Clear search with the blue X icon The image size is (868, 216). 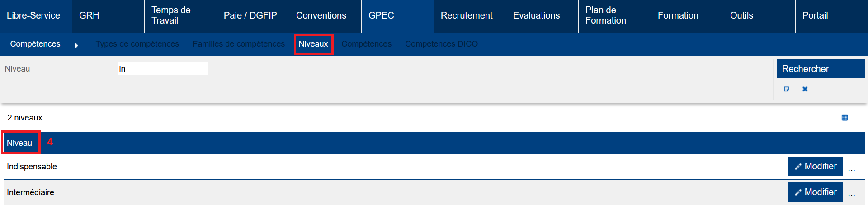pos(805,89)
